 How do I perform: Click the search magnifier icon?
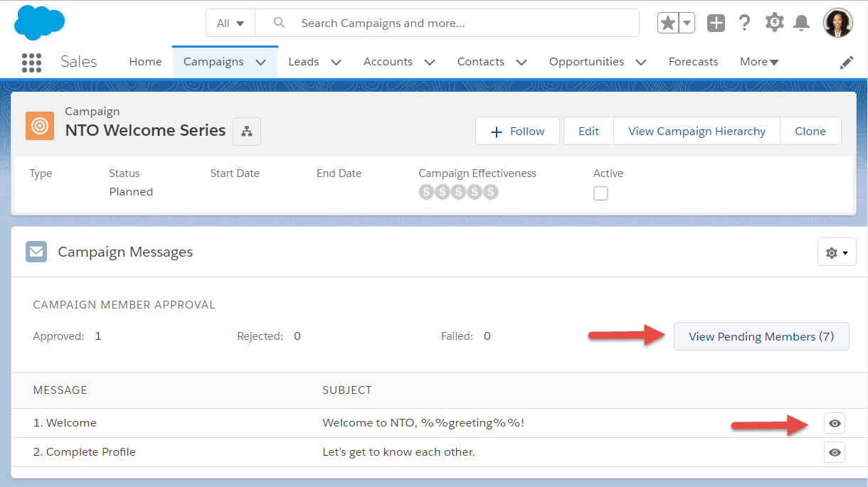[279, 23]
